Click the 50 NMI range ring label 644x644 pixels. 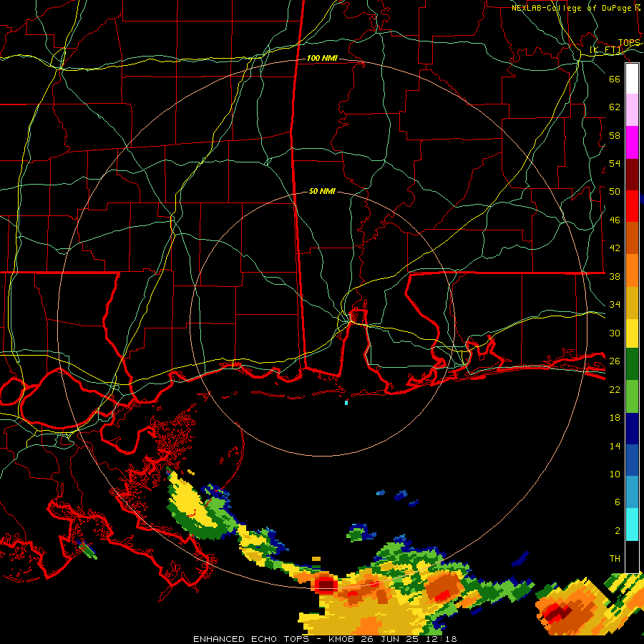(x=322, y=191)
